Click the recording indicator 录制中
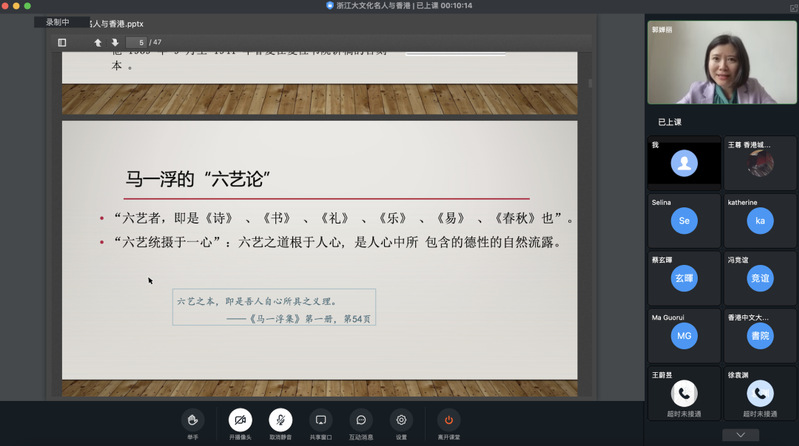Image resolution: width=799 pixels, height=446 pixels. (x=58, y=22)
